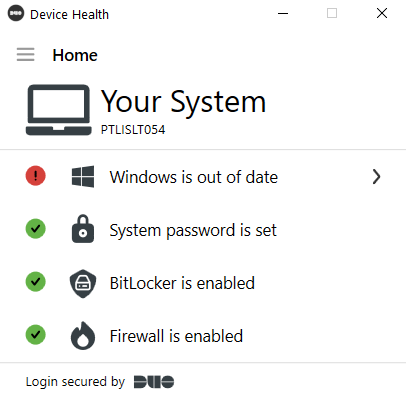Expand Windows is out of date chevron
This screenshot has width=406, height=397.
coord(376,177)
